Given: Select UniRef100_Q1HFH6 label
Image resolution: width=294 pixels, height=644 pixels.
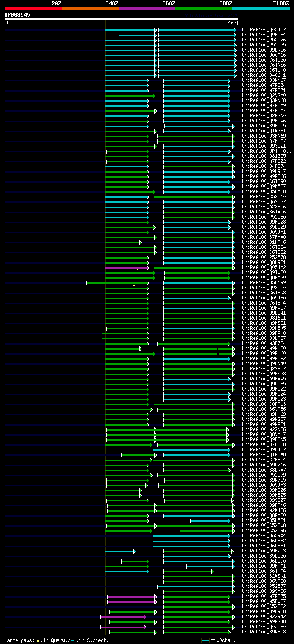Looking at the screenshot, I should tap(264, 242).
